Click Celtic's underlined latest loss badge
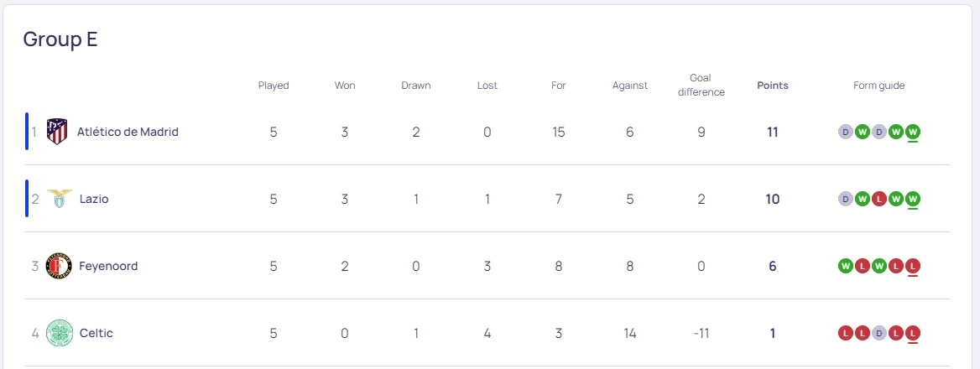This screenshot has width=980, height=369. (913, 333)
